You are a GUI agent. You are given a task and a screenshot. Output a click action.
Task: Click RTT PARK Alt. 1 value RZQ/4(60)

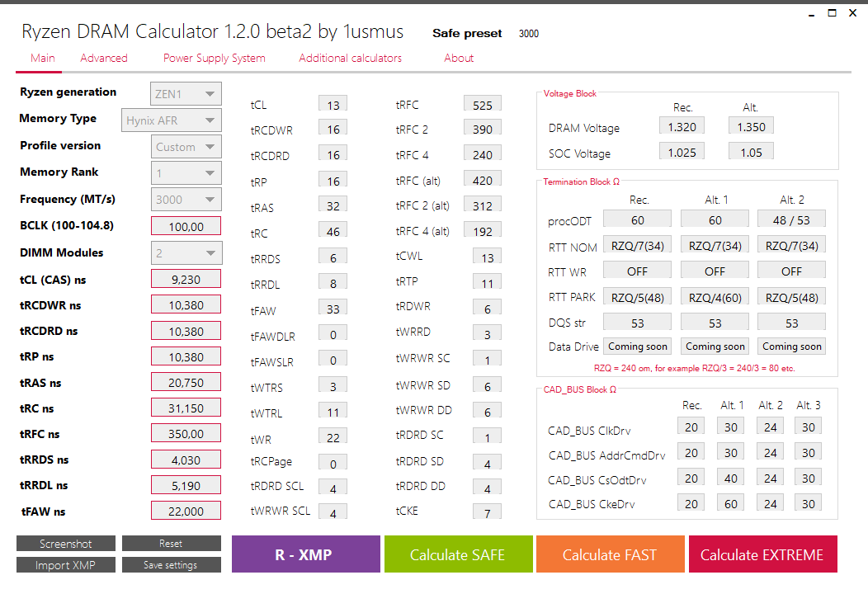point(715,297)
